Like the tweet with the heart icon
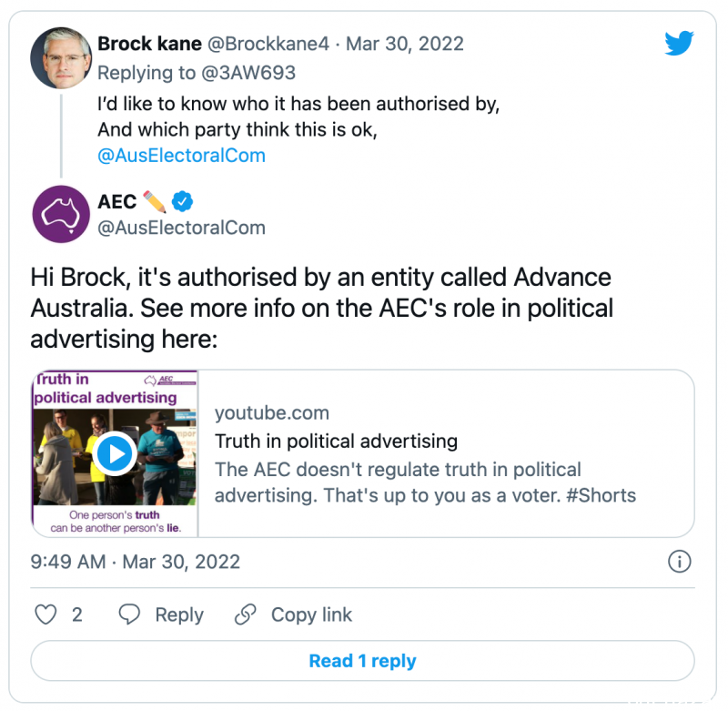 46,615
